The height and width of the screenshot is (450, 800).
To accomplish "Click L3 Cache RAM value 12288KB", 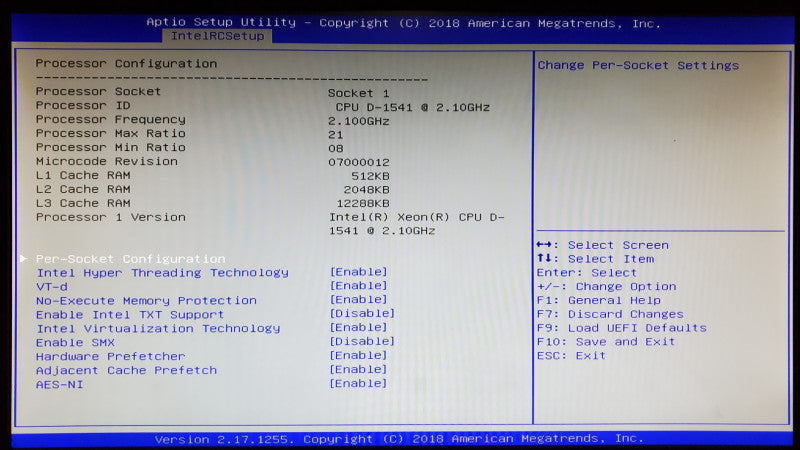I will 363,204.
